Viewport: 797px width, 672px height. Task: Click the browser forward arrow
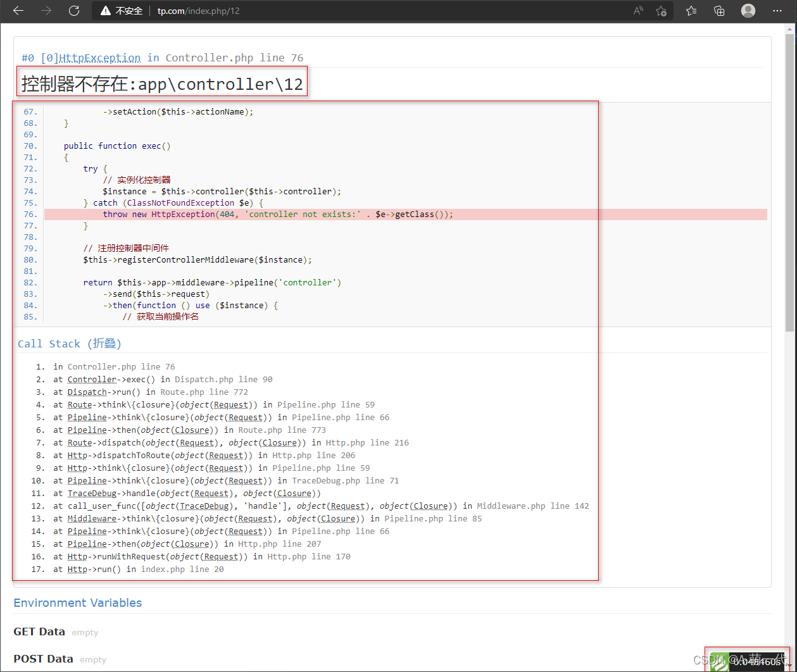coord(46,11)
